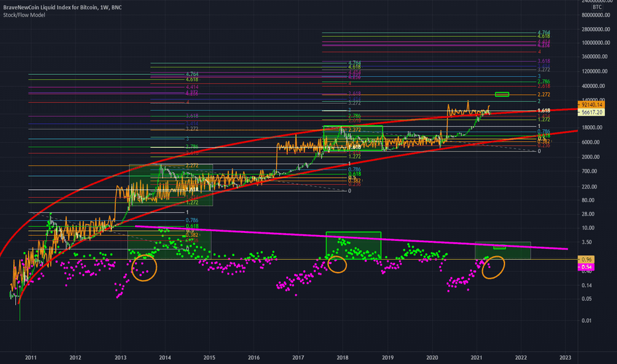Click the 3.50 price axis label
Viewport: 617px width, 364px height.
tap(587, 242)
